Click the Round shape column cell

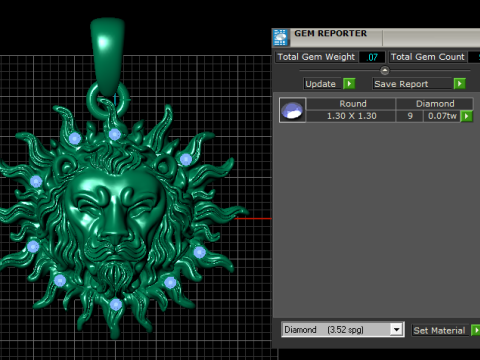click(x=351, y=104)
